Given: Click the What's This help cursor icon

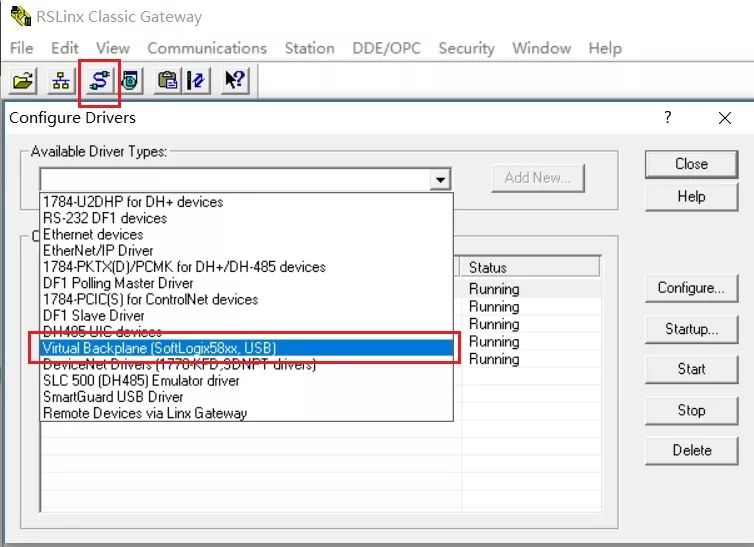Looking at the screenshot, I should coord(235,80).
